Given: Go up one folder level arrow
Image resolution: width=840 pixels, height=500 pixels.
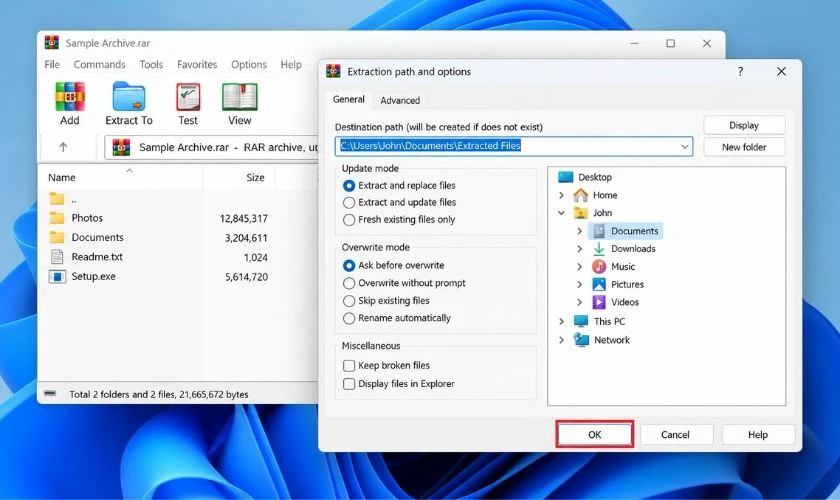Looking at the screenshot, I should [x=63, y=147].
